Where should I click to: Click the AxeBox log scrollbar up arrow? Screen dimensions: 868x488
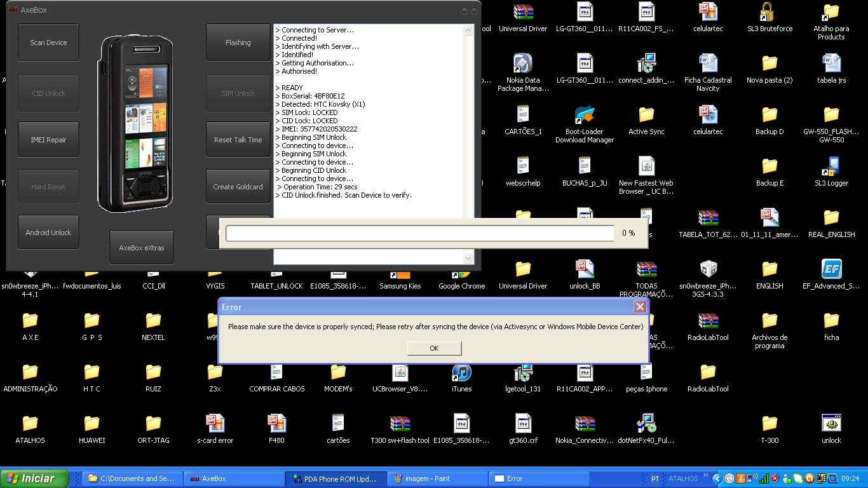(x=468, y=30)
